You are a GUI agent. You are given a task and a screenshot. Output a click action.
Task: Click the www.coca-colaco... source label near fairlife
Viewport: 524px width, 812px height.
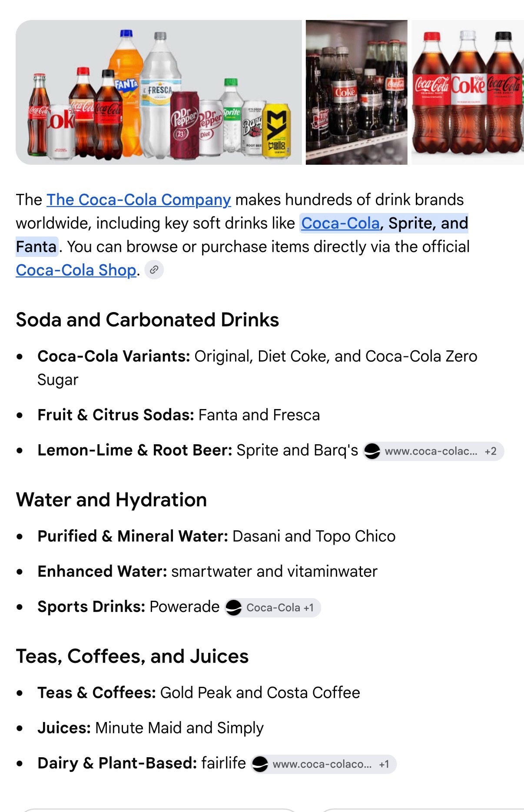pyautogui.click(x=322, y=764)
